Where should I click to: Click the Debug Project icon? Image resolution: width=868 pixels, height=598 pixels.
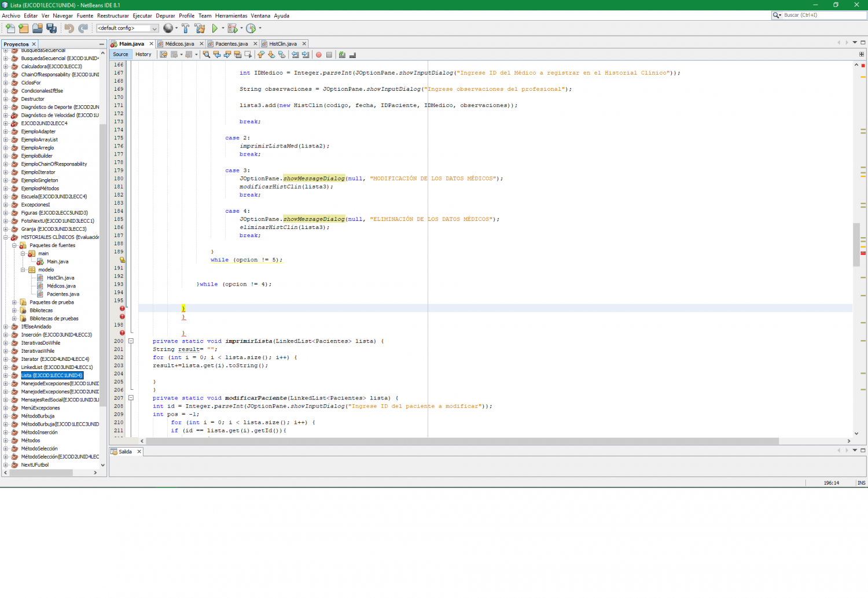(x=232, y=28)
